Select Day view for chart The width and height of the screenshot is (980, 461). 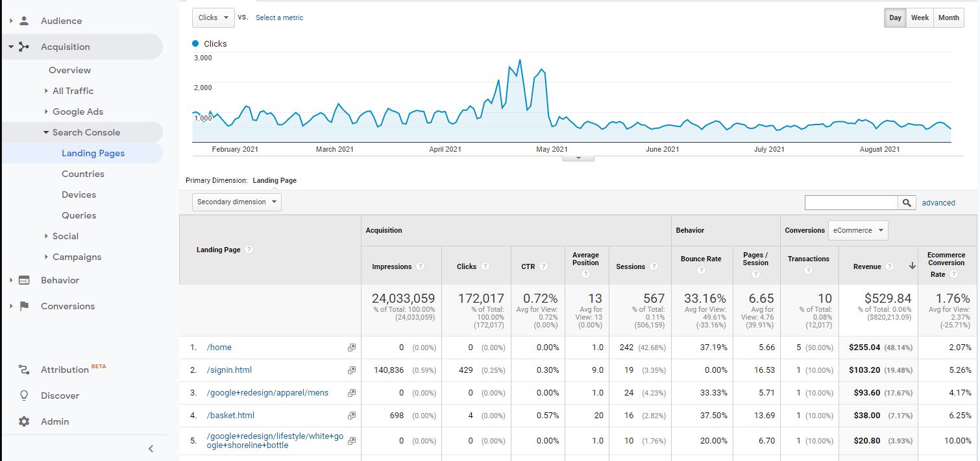pyautogui.click(x=895, y=18)
